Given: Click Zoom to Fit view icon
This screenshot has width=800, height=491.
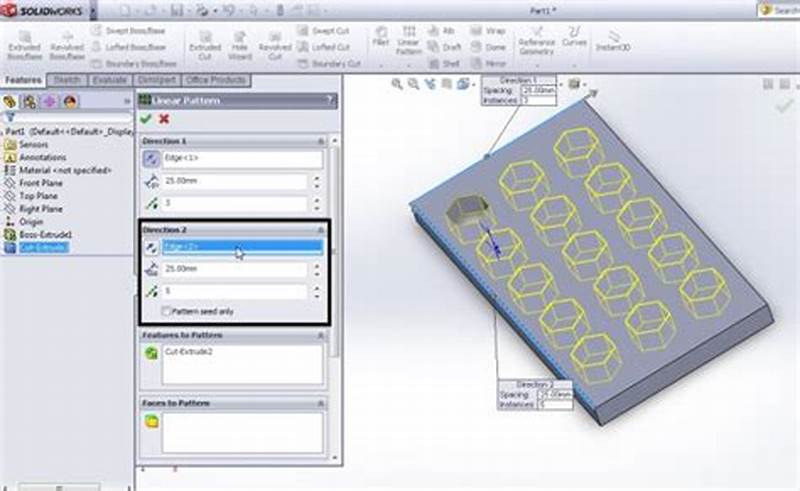Looking at the screenshot, I should [396, 84].
